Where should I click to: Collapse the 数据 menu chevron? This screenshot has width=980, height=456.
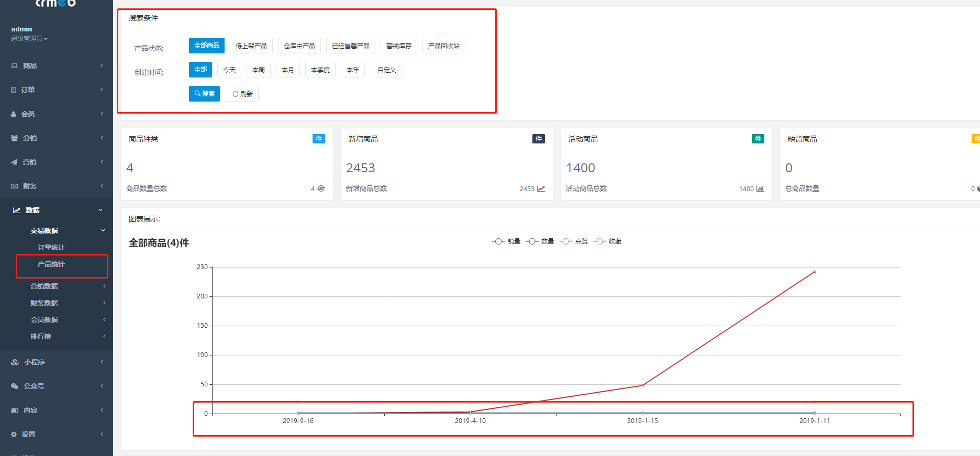click(x=101, y=210)
